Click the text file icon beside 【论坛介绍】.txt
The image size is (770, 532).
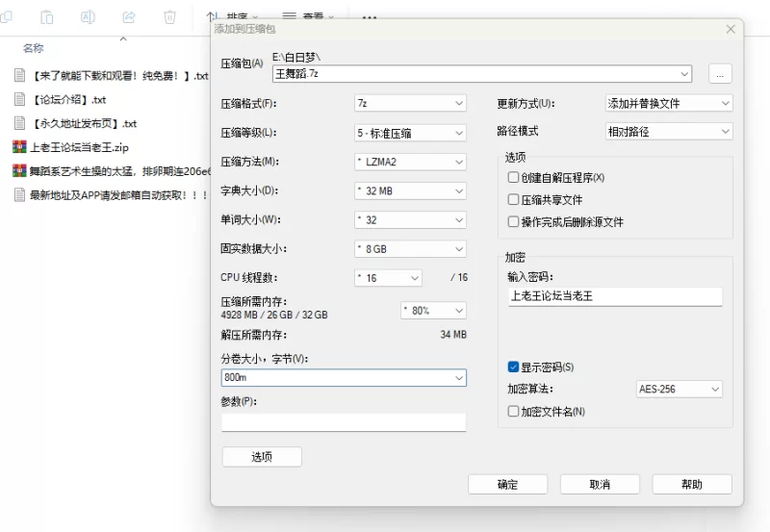click(x=19, y=100)
